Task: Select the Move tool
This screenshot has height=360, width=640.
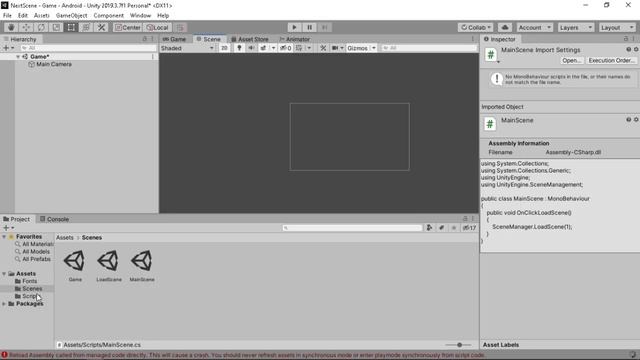Action: pos(26,27)
